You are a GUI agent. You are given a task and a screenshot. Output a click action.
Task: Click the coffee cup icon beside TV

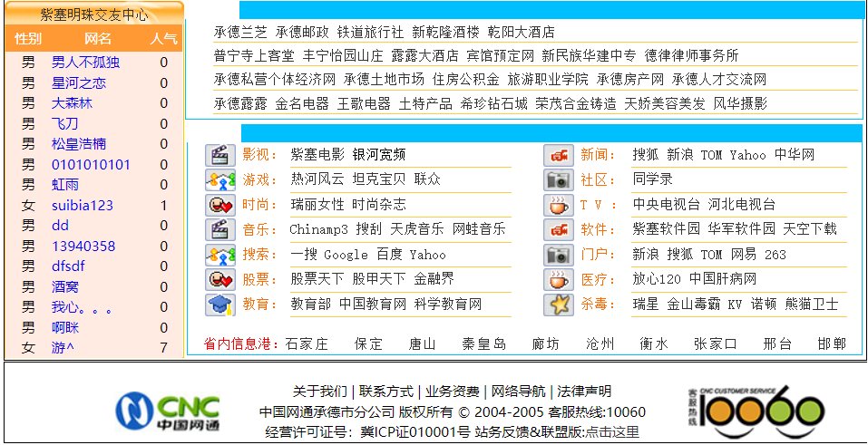click(x=559, y=205)
